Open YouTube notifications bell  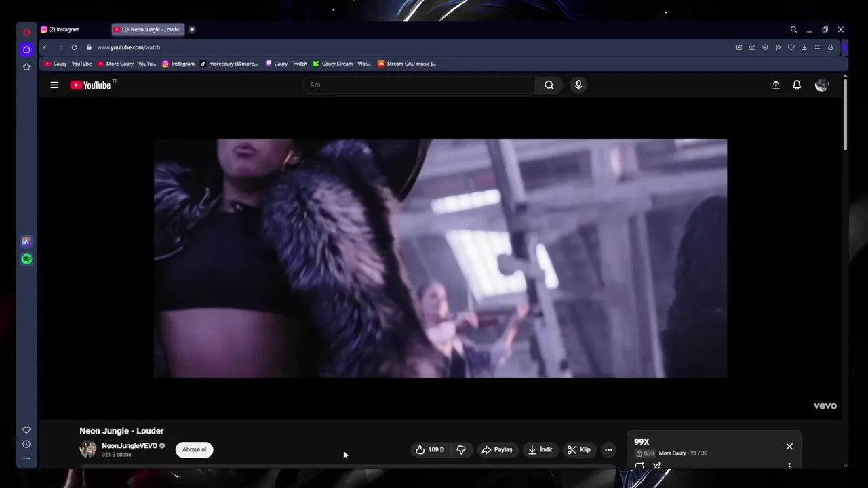797,85
